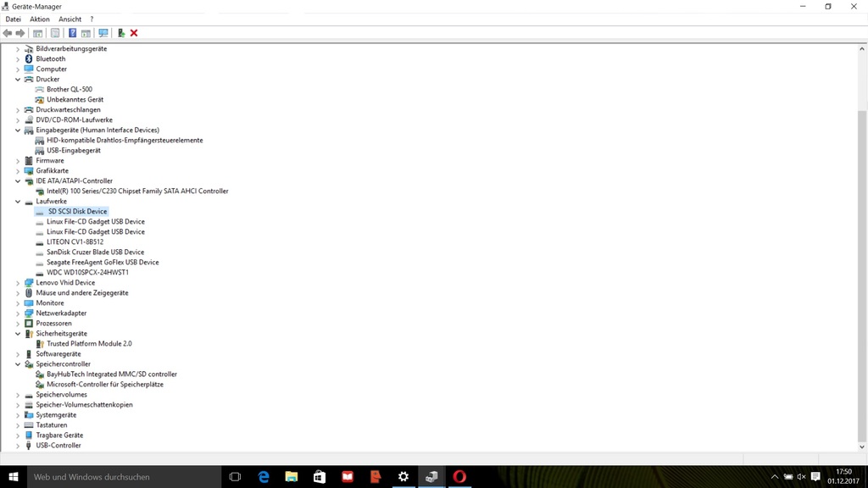Click the update driver software icon
The image size is (868, 488).
[120, 33]
